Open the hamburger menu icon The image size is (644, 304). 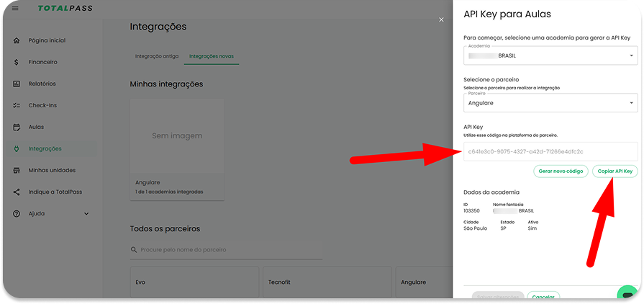coord(15,8)
